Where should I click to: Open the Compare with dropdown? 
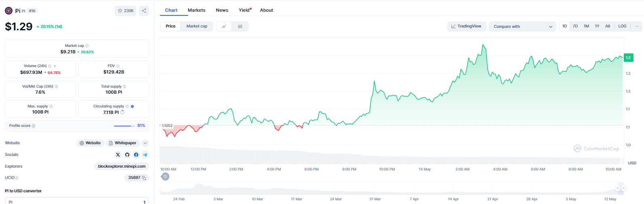pyautogui.click(x=523, y=26)
